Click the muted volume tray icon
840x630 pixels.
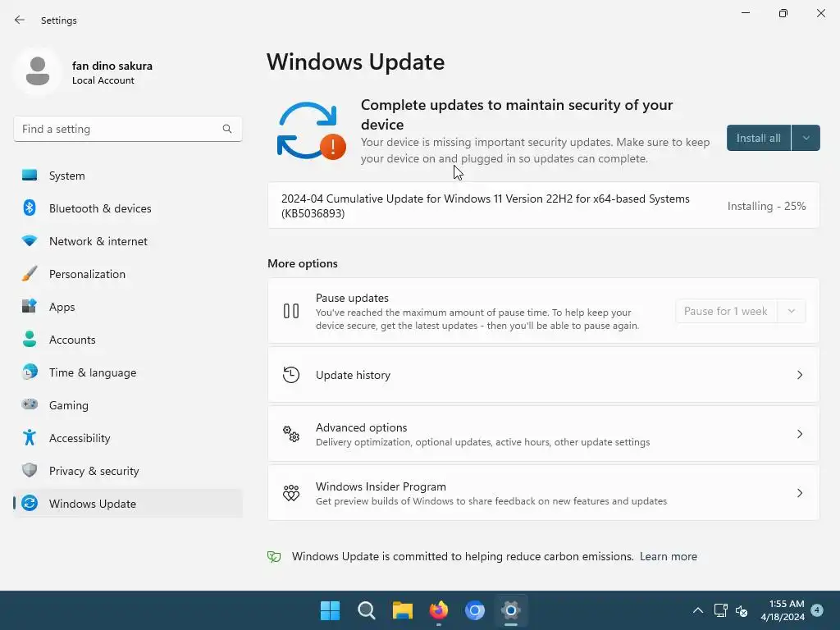click(742, 610)
